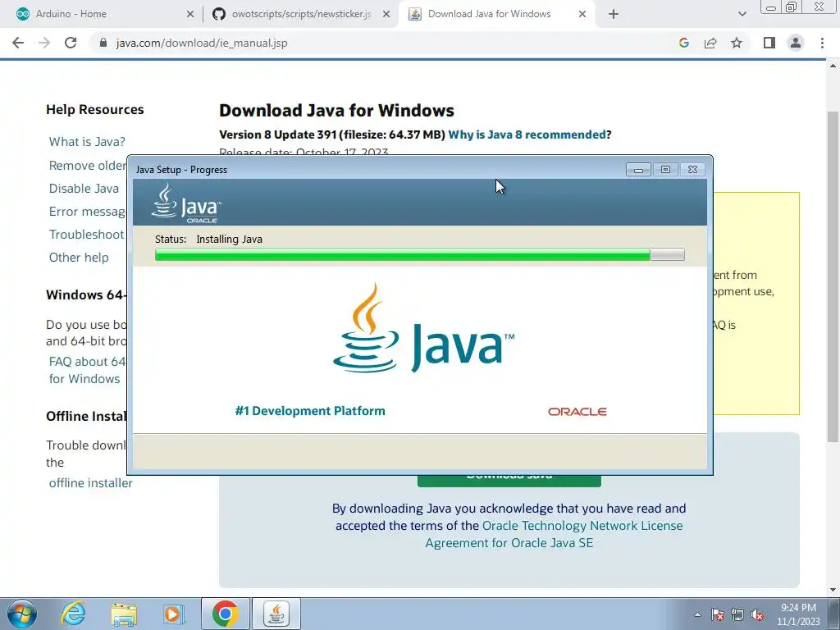Open the Error messages link
840x630 pixels.
[87, 212]
